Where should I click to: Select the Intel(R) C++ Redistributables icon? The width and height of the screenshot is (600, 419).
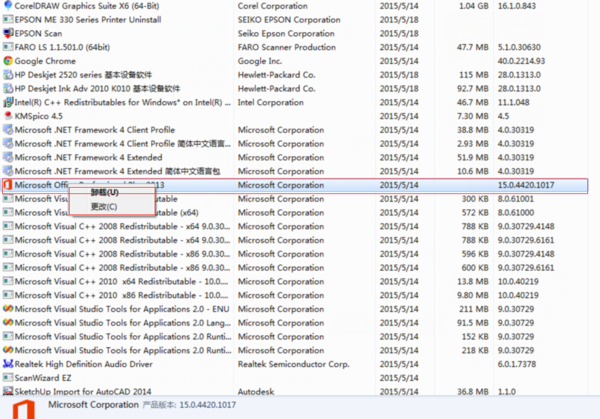click(x=8, y=102)
